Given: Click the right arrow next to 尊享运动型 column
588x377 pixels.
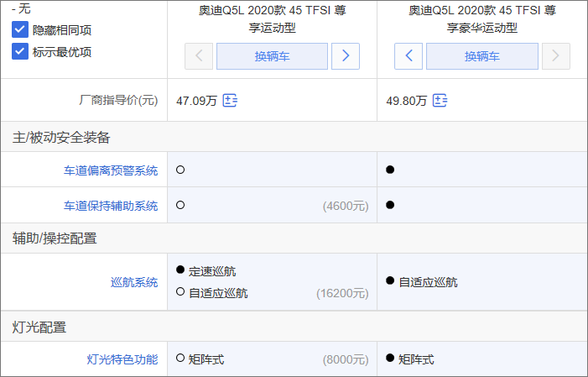Looking at the screenshot, I should point(346,56).
